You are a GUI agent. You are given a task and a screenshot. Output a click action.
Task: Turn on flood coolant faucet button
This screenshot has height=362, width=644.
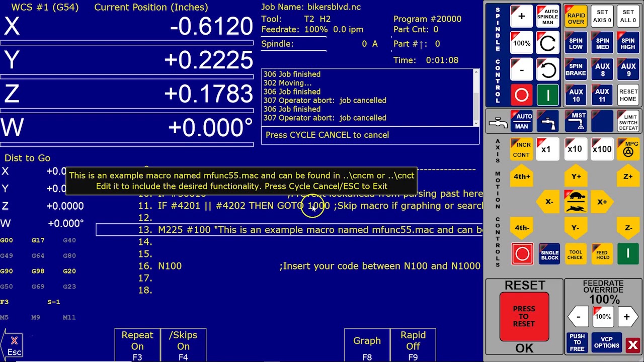[547, 121]
